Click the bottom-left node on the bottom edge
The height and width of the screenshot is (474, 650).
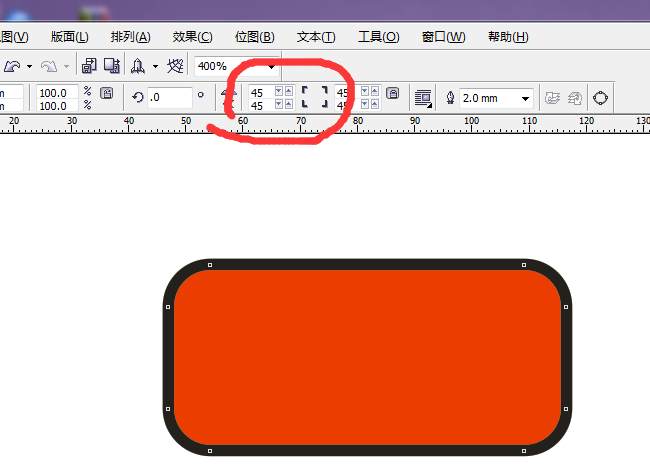210,451
